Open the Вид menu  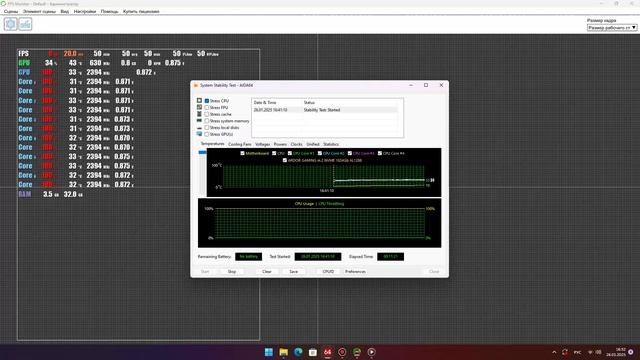[64, 11]
